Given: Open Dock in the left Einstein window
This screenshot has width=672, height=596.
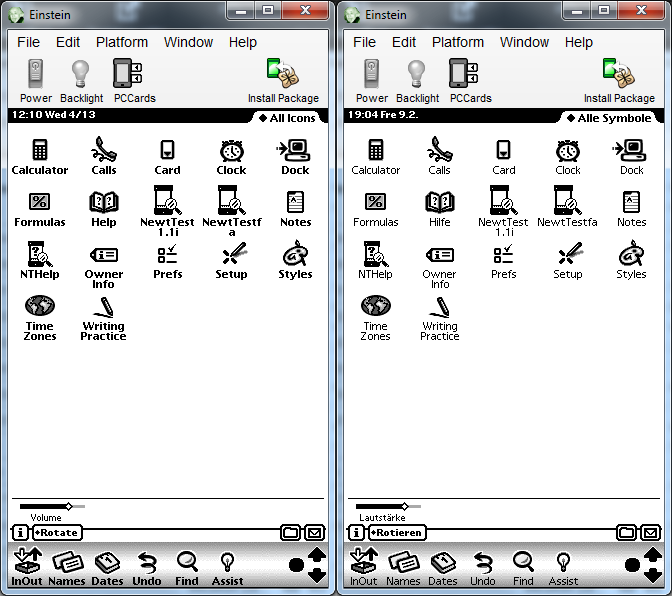Looking at the screenshot, I should pos(294,156).
